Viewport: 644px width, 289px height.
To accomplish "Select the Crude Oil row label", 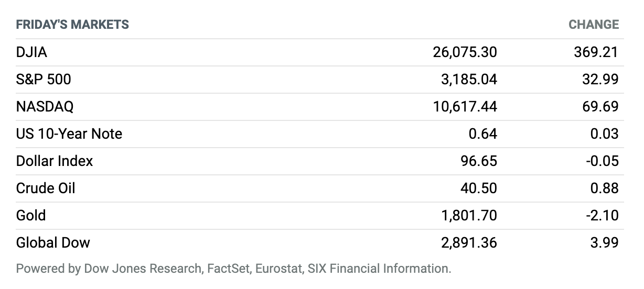I will [x=46, y=188].
